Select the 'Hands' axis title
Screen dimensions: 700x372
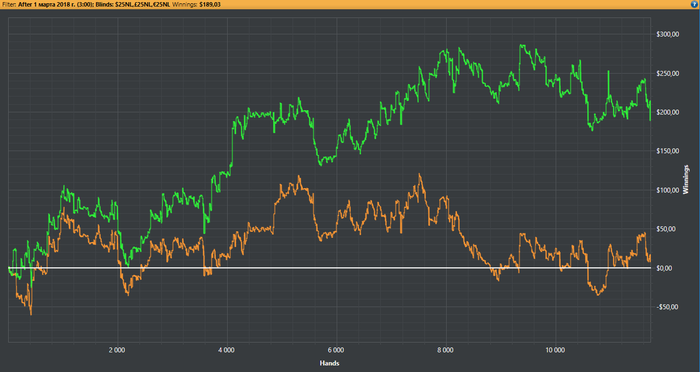[x=329, y=363]
